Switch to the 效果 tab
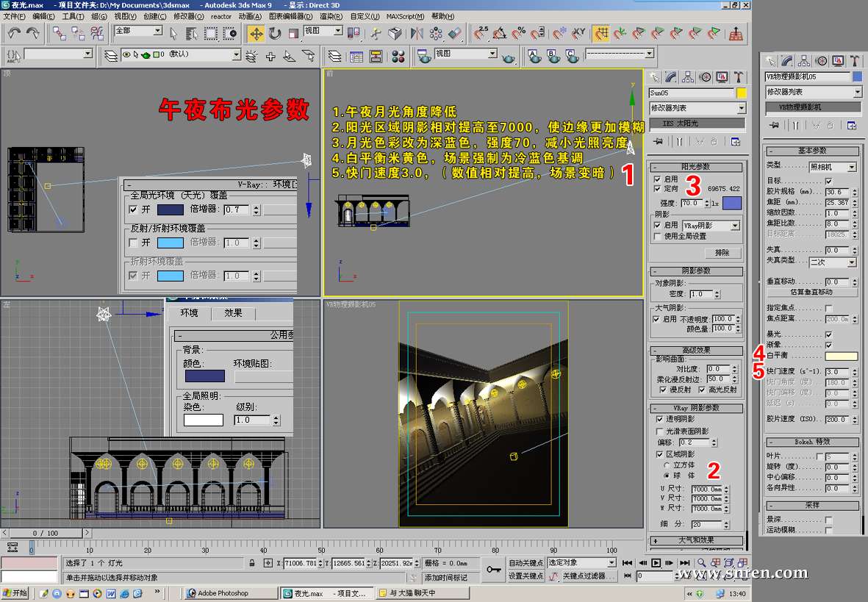 coord(233,313)
